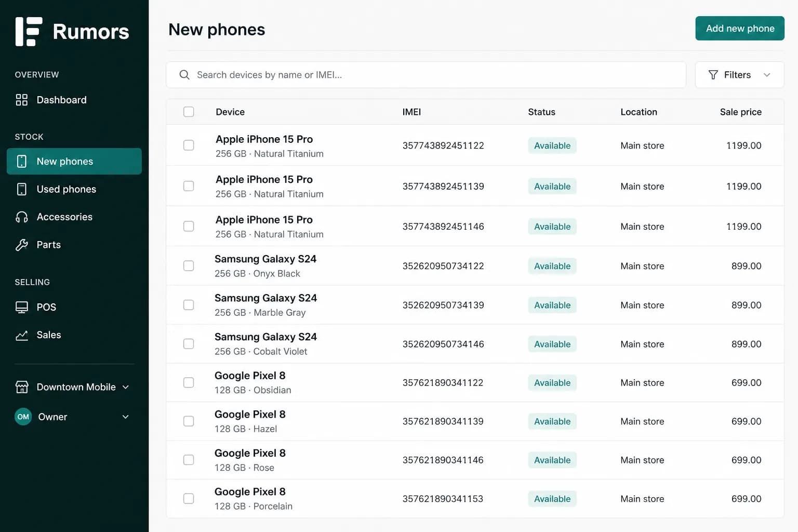
Task: Click the Used phones sidebar phone icon
Action: (x=22, y=189)
